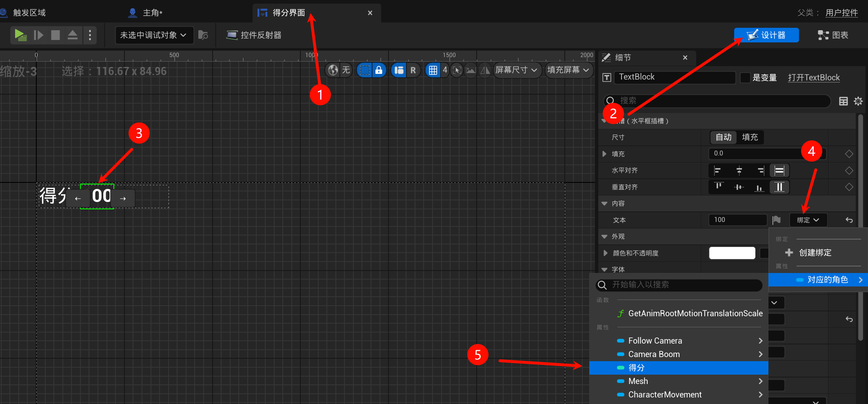The width and height of the screenshot is (868, 404).
Task: Click the globe localization icon
Action: point(333,70)
